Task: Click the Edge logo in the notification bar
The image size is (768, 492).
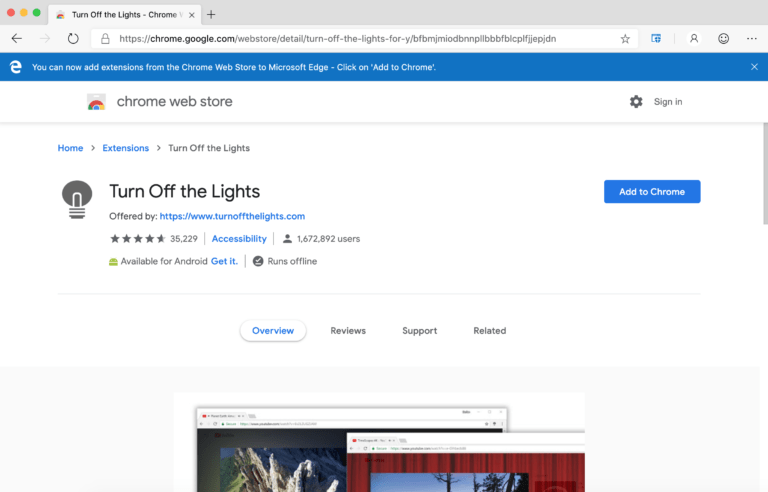Action: (x=16, y=67)
